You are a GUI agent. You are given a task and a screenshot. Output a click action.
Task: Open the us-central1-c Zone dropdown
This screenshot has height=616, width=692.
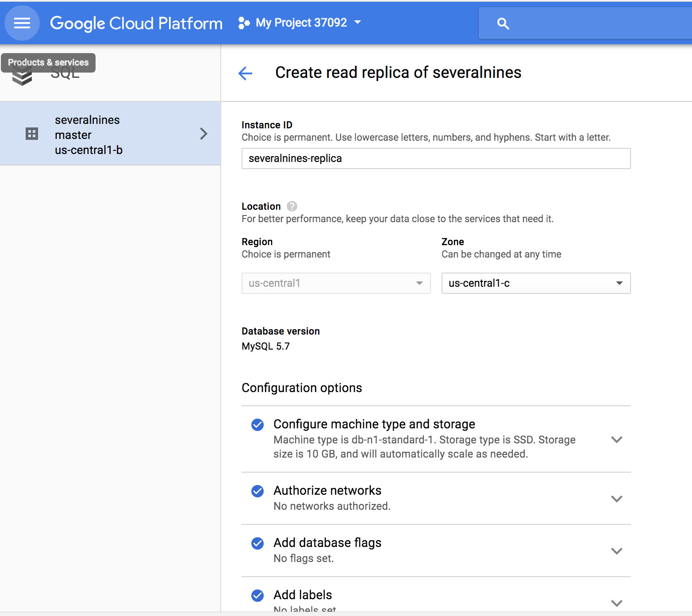536,283
